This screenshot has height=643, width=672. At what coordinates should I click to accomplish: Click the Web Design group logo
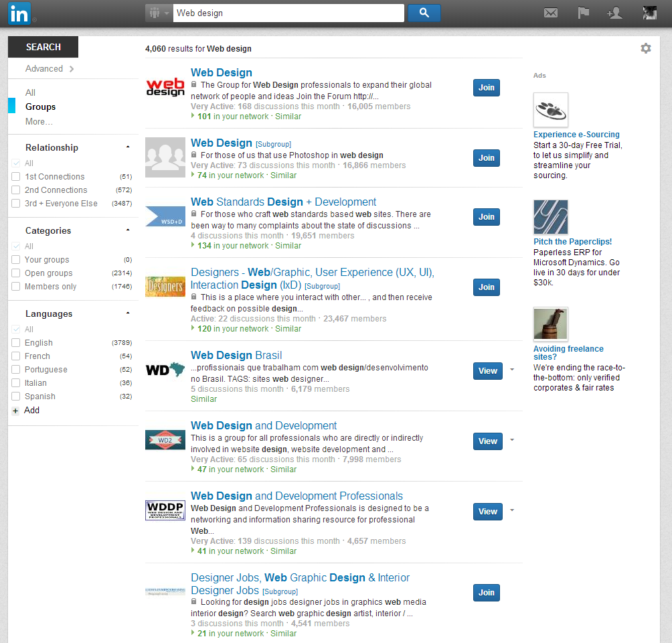tap(165, 87)
